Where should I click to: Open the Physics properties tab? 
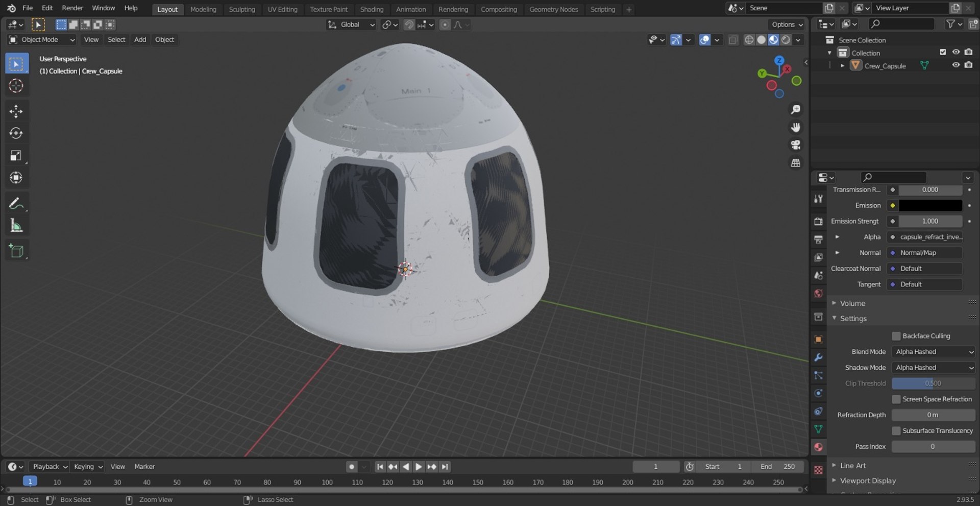point(818,393)
